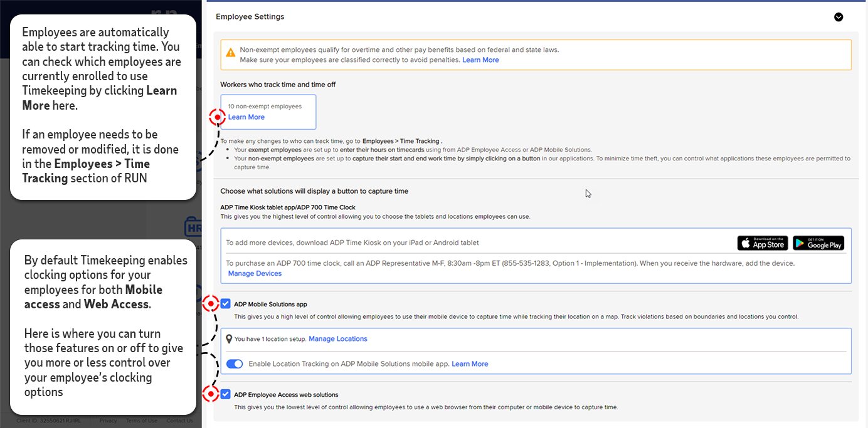
Task: Click Learn More in the overtime warning banner
Action: pyautogui.click(x=480, y=60)
